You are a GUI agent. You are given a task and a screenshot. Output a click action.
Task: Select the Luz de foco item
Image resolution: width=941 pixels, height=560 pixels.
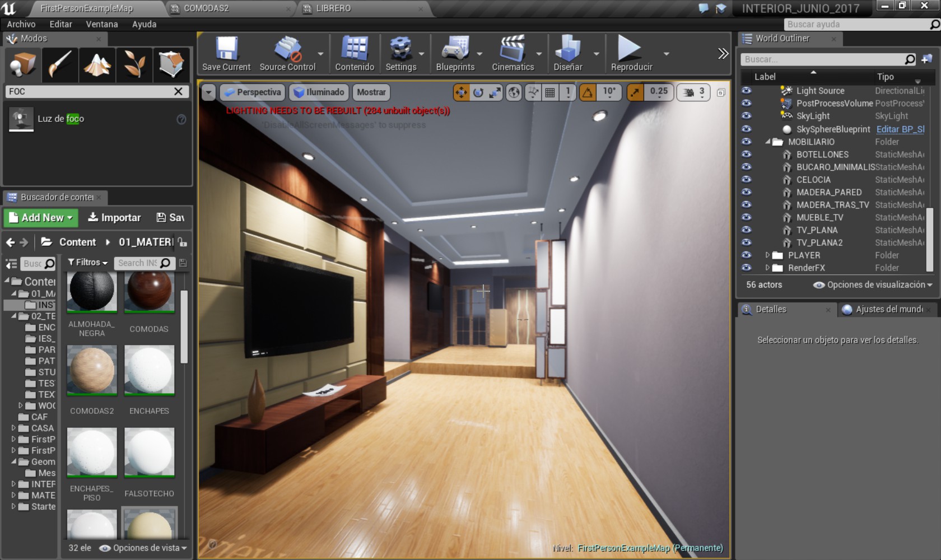[97, 119]
